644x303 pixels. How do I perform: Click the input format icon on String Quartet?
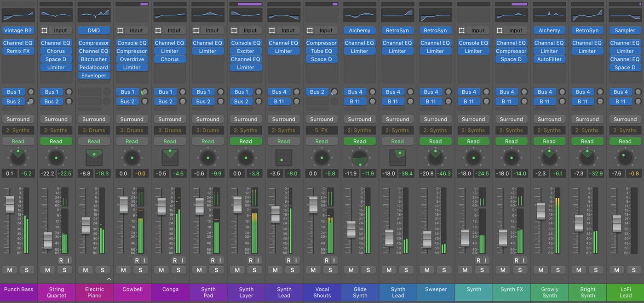point(45,30)
